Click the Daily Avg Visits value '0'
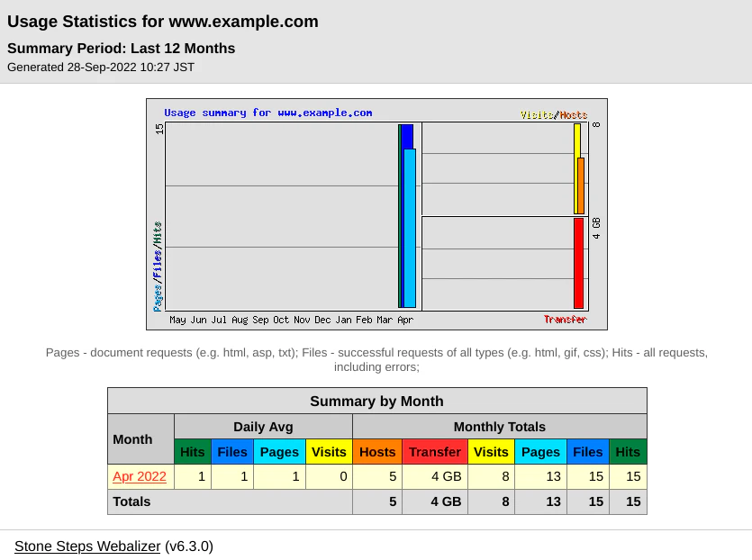 tap(343, 476)
